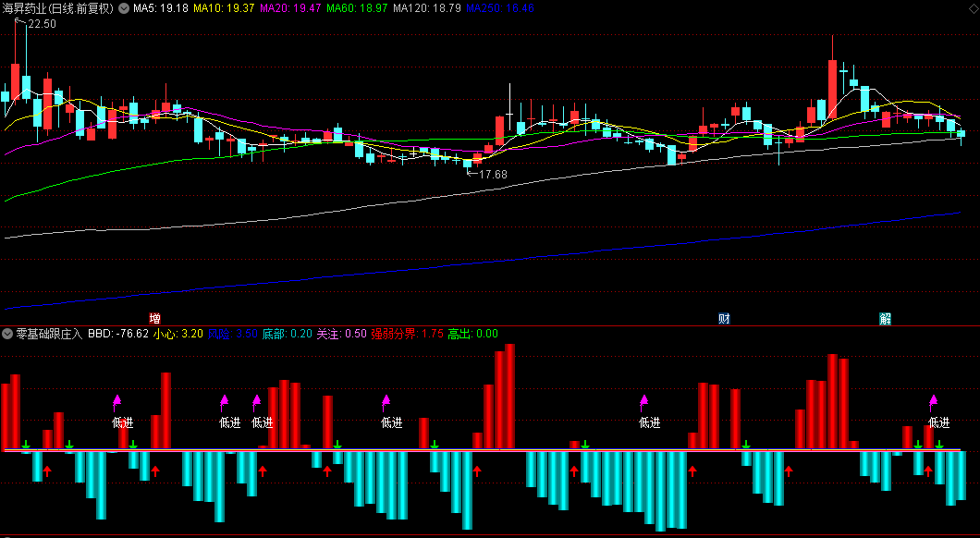980x538 pixels.
Task: Click the MA10: 19.37 label
Action: (x=224, y=8)
